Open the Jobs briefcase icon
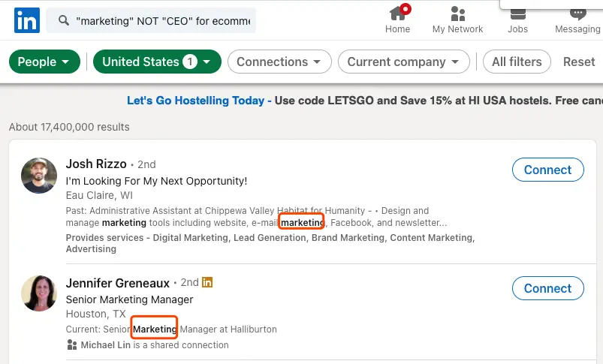Screen dimensions: 603x364 pyautogui.click(x=517, y=14)
